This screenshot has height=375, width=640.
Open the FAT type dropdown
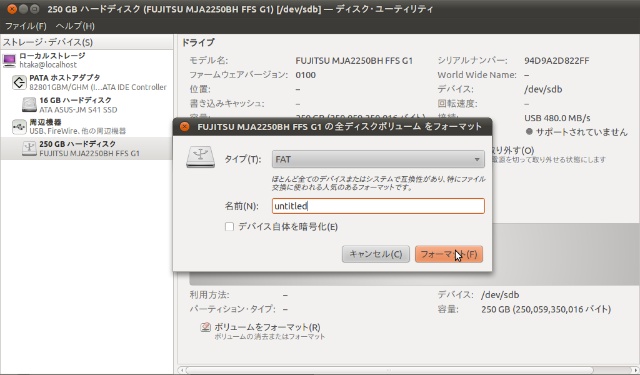pyautogui.click(x=378, y=159)
